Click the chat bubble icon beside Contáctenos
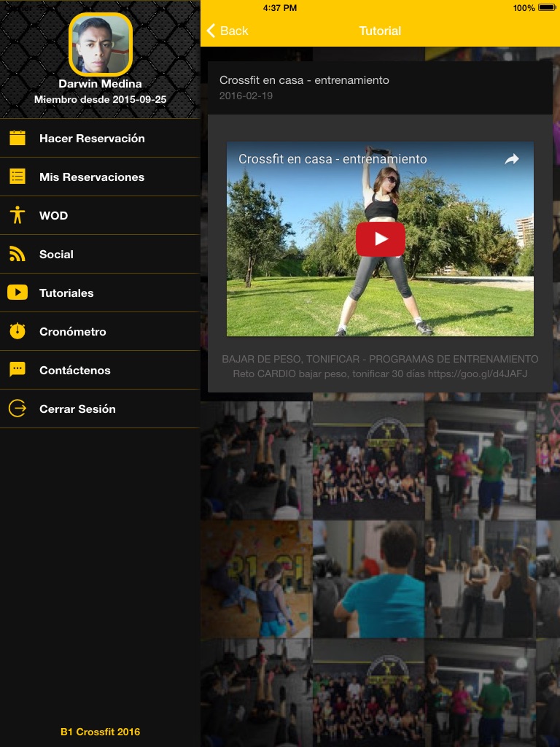This screenshot has height=747, width=560. [17, 370]
